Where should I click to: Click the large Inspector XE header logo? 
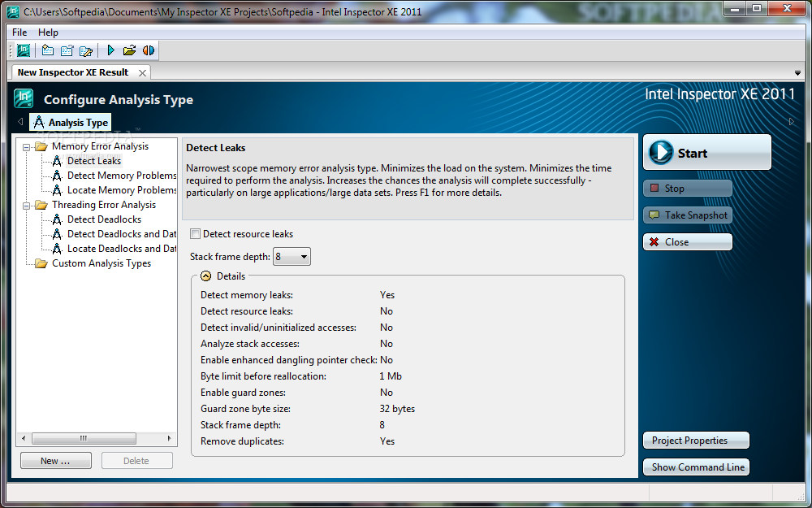point(24,98)
